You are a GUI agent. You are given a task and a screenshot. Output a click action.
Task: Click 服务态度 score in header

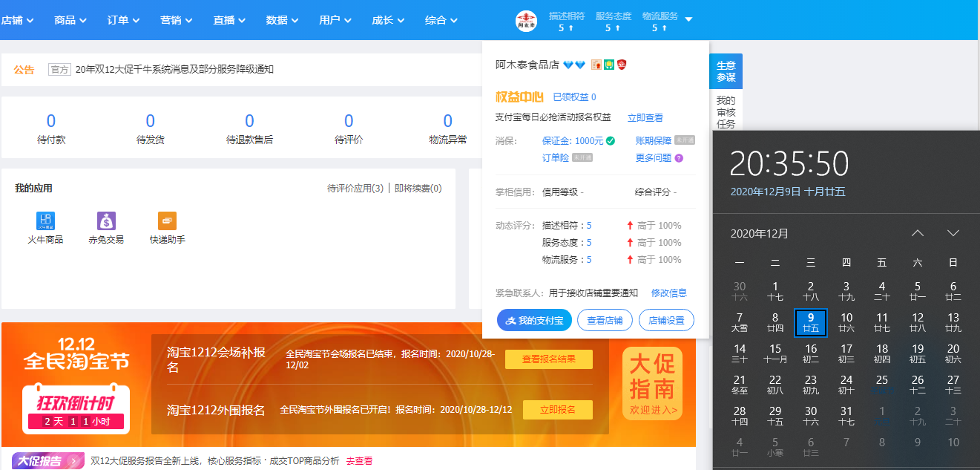click(614, 22)
